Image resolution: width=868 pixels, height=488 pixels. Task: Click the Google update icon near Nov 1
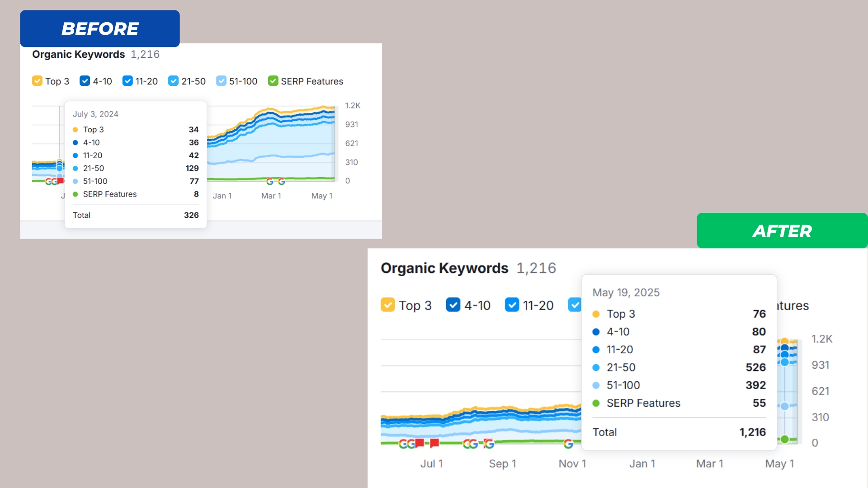(568, 444)
